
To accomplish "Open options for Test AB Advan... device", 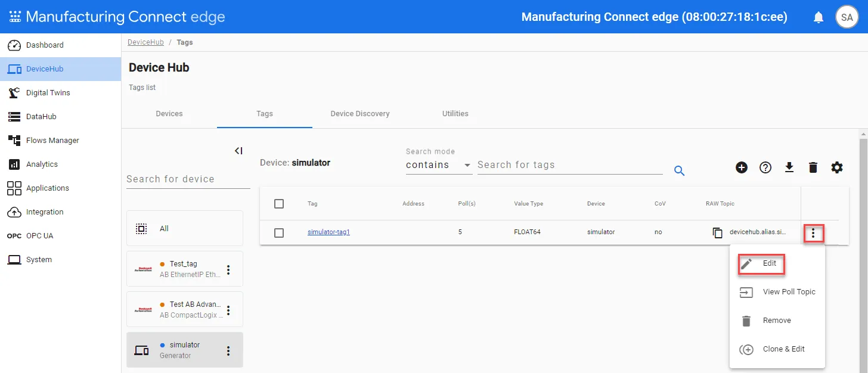I will point(228,310).
